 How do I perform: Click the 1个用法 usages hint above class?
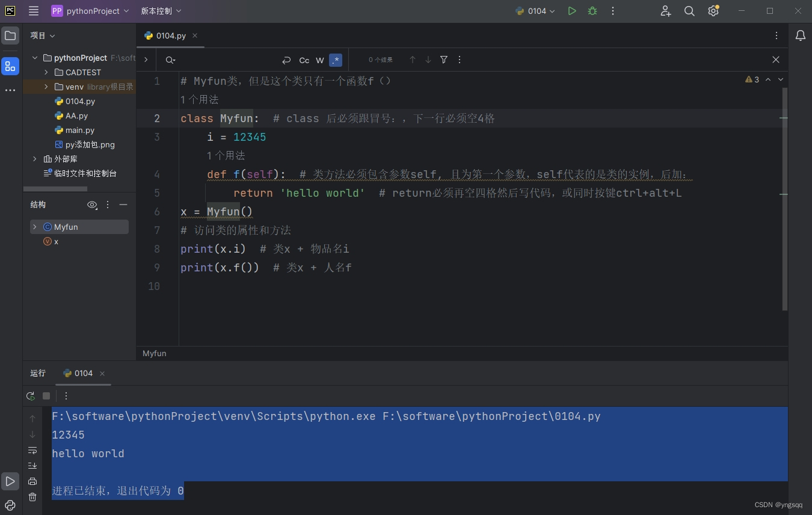[x=200, y=100]
